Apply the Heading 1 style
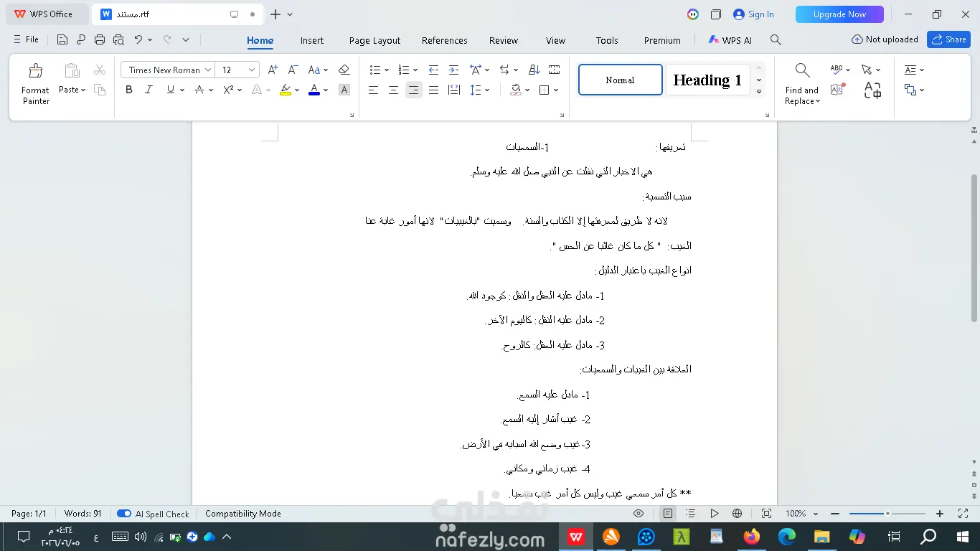This screenshot has width=980, height=551. pos(707,80)
